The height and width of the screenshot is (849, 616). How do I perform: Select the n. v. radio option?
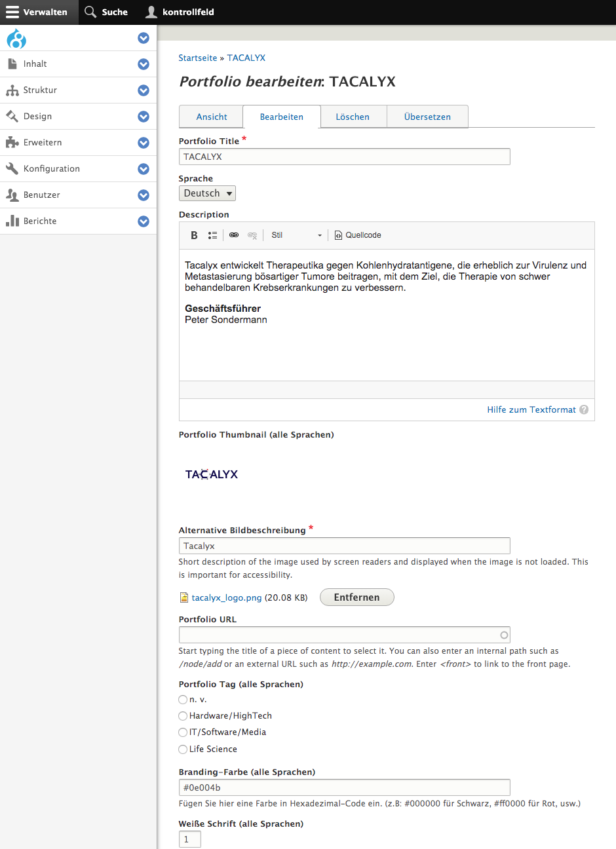tap(183, 700)
